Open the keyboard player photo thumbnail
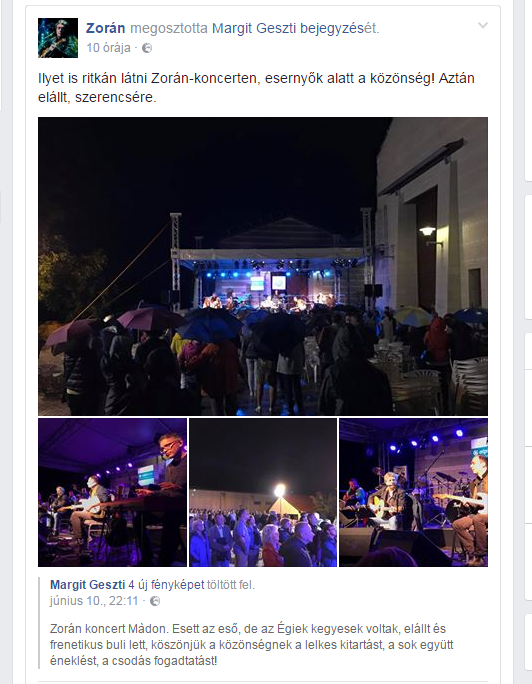The width and height of the screenshot is (532, 684). click(113, 492)
